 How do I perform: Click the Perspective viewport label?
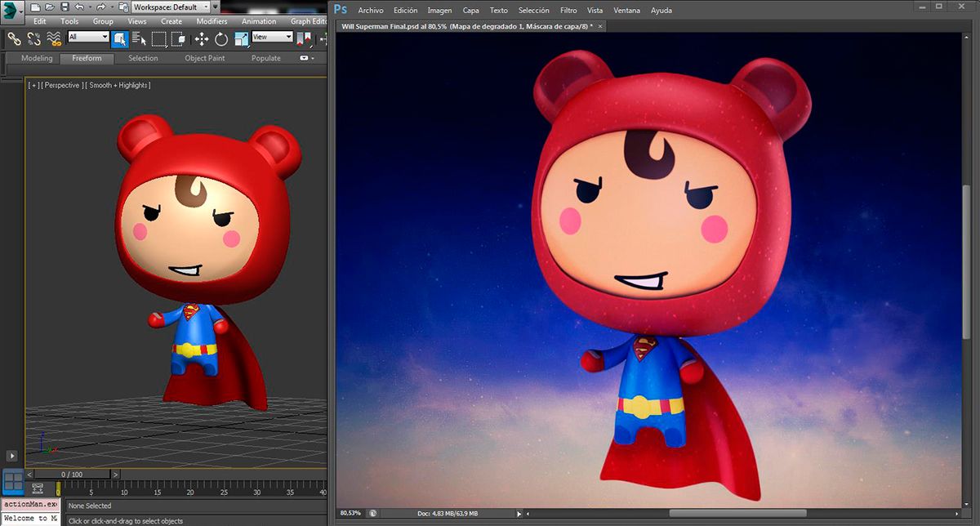click(62, 85)
